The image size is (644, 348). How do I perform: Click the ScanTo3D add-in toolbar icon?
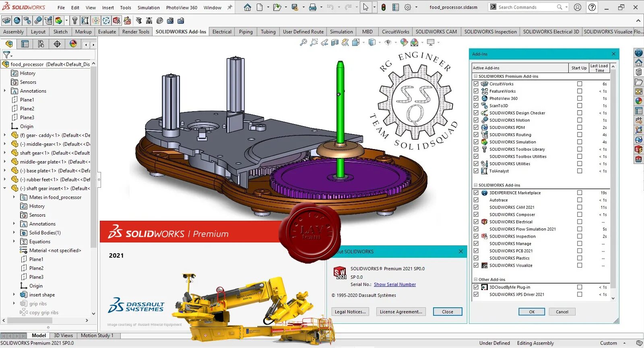click(x=27, y=21)
